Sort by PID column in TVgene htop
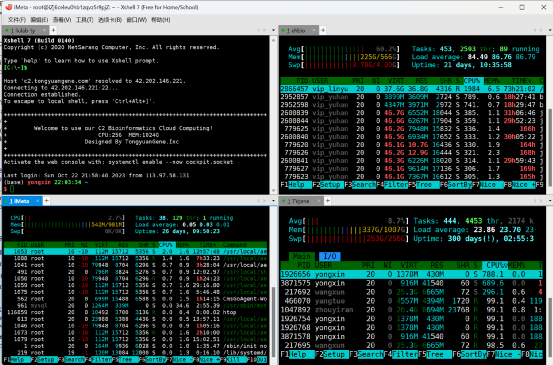The width and height of the screenshot is (553, 365). point(303,265)
